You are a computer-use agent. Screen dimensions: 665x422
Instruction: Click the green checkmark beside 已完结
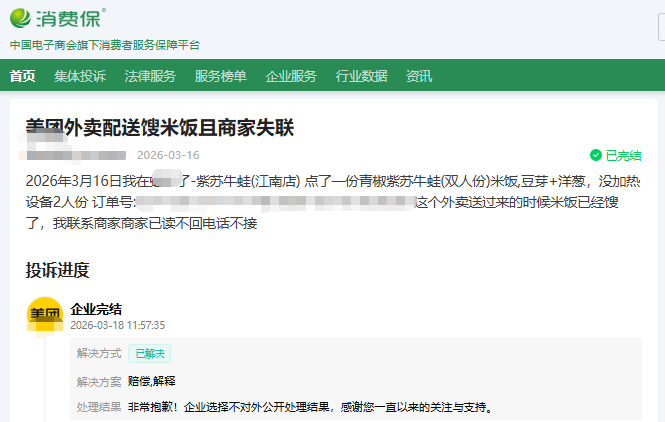(x=596, y=155)
